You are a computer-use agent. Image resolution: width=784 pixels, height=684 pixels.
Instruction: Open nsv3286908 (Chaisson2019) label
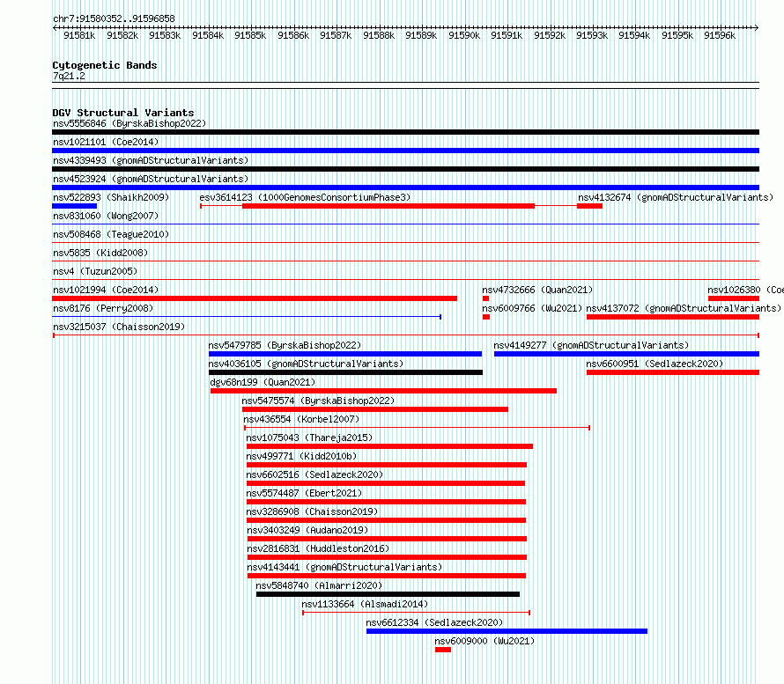(x=313, y=511)
